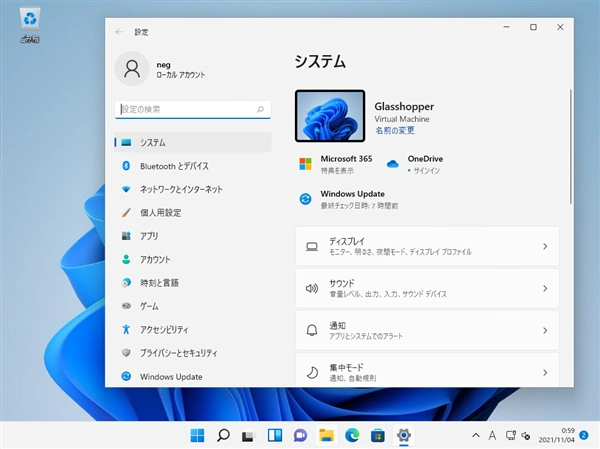600x449 pixels.
Task: Click OneDrive sign in link
Action: coord(427,171)
